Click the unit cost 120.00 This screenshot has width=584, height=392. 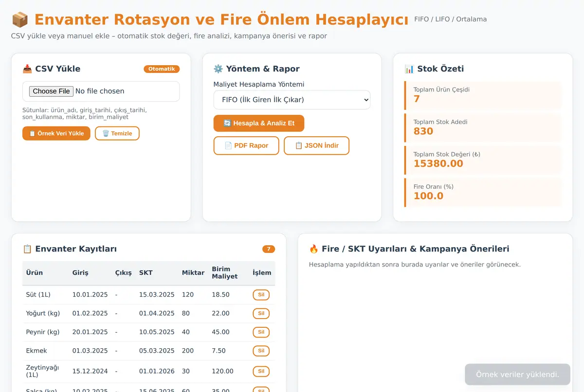pyautogui.click(x=222, y=371)
